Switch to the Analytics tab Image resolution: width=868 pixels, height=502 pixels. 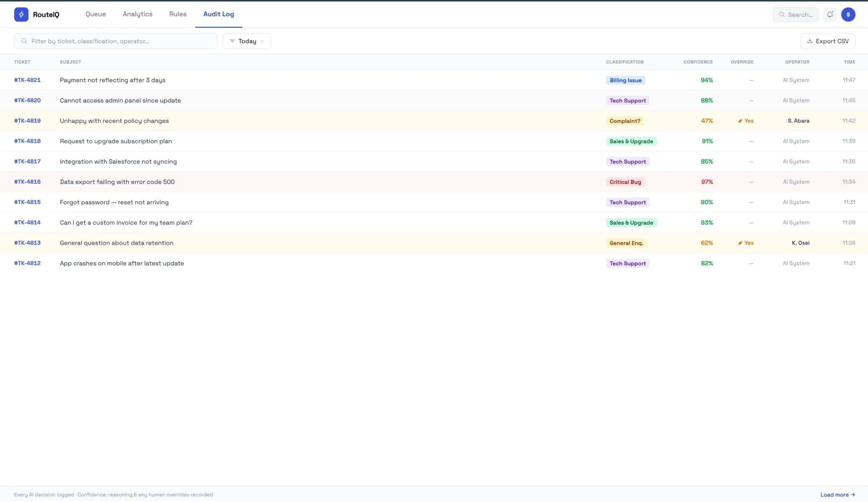138,14
